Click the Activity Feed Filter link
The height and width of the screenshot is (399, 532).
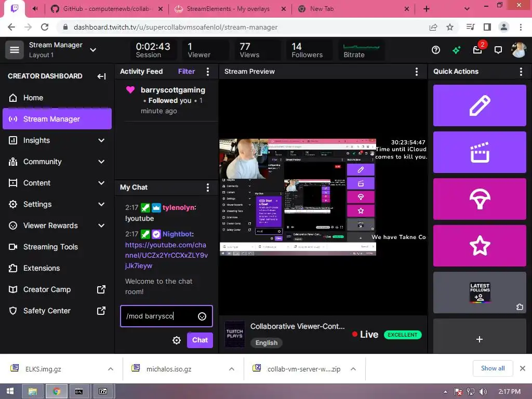pyautogui.click(x=187, y=72)
